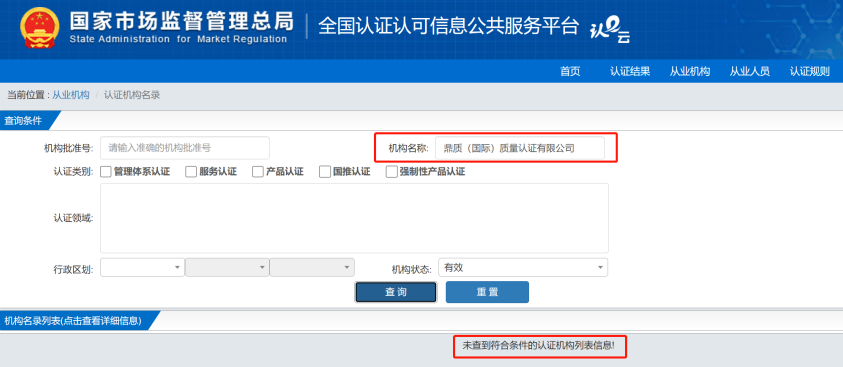Open the 从业机构 navigation menu
The image size is (843, 367).
click(x=690, y=72)
